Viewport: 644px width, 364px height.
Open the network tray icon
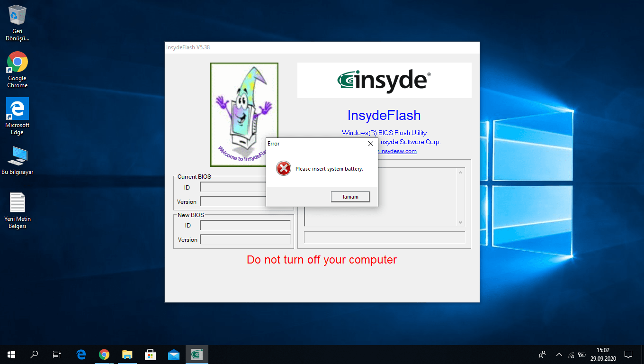(x=572, y=355)
